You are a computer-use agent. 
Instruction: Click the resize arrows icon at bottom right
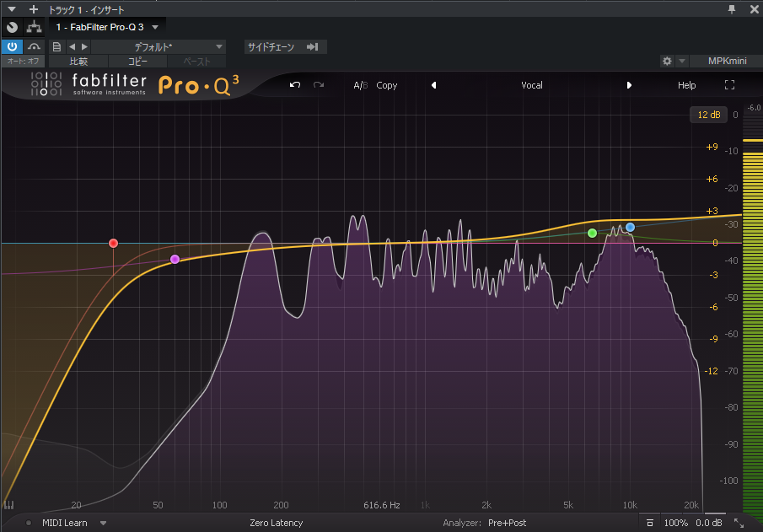[x=739, y=524]
